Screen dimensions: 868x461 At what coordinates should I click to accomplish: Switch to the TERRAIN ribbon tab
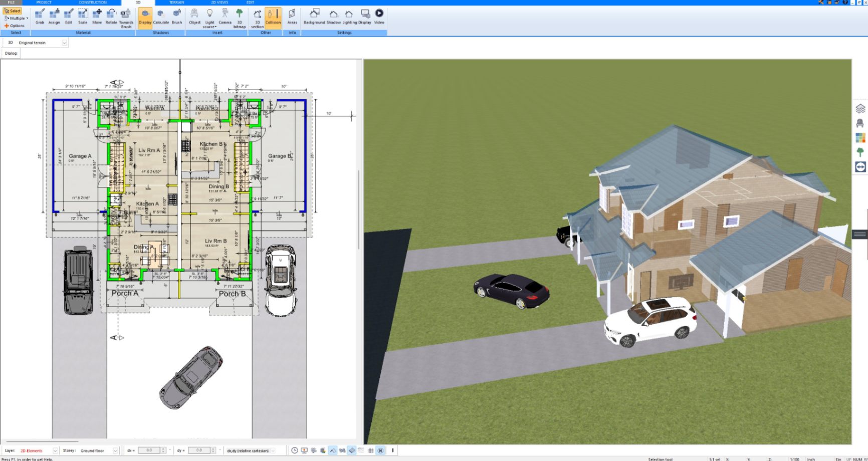click(x=176, y=3)
